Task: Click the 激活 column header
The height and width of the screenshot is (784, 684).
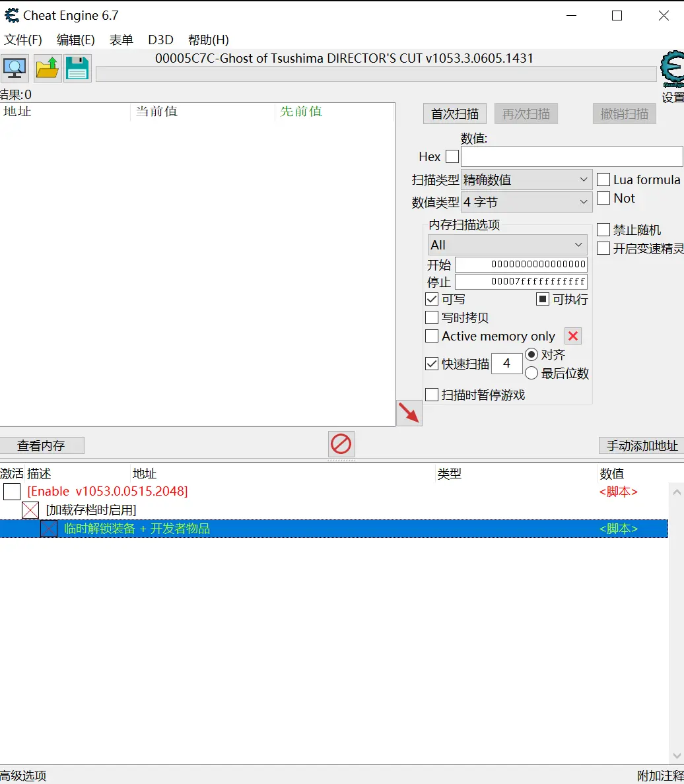Action: click(x=12, y=473)
